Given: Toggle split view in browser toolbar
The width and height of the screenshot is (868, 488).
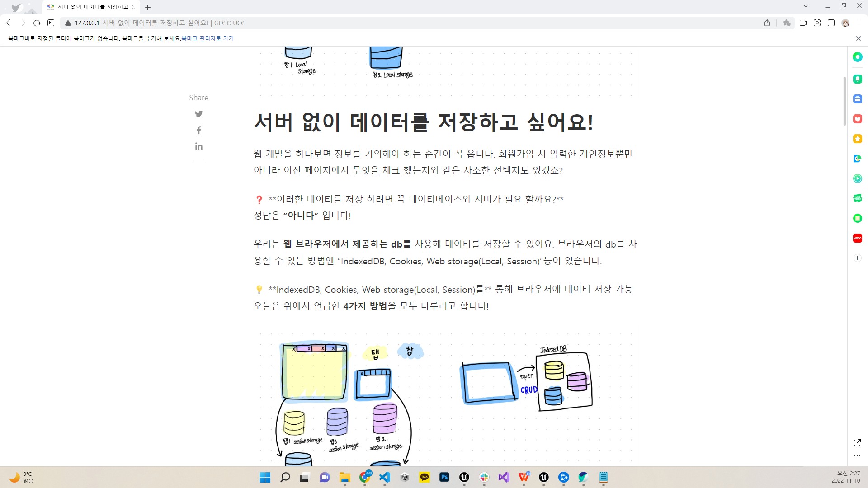Looking at the screenshot, I should coord(831,23).
